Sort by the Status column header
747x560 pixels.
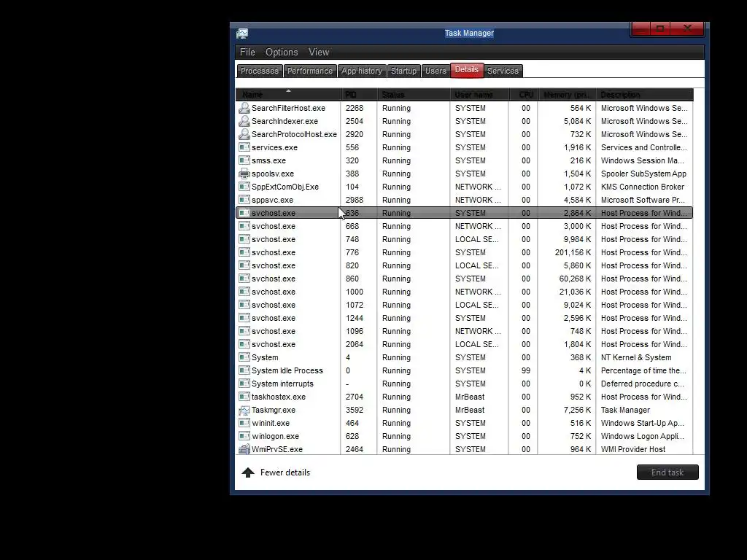pyautogui.click(x=414, y=94)
